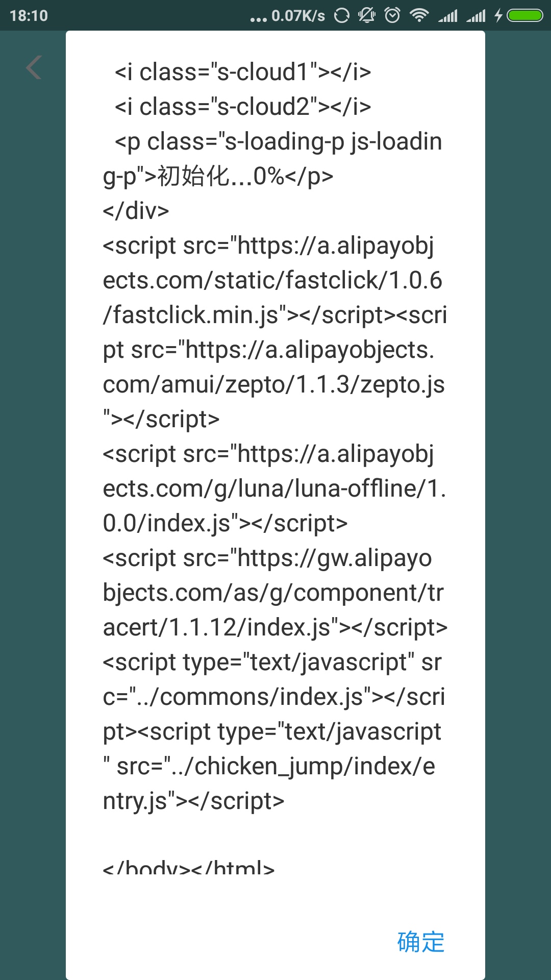Tap the 18:10 clock in status bar
Viewport: 551px width, 980px height.
coord(29,16)
